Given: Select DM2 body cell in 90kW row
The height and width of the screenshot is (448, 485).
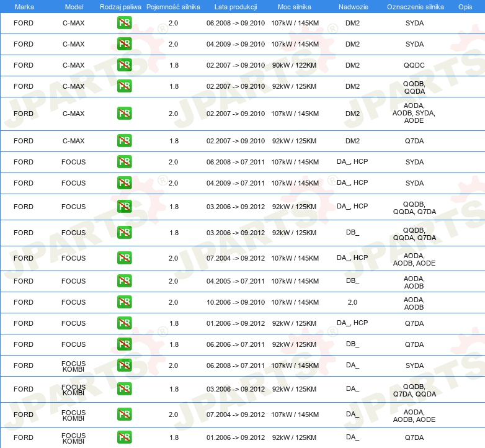Looking at the screenshot, I should (353, 65).
